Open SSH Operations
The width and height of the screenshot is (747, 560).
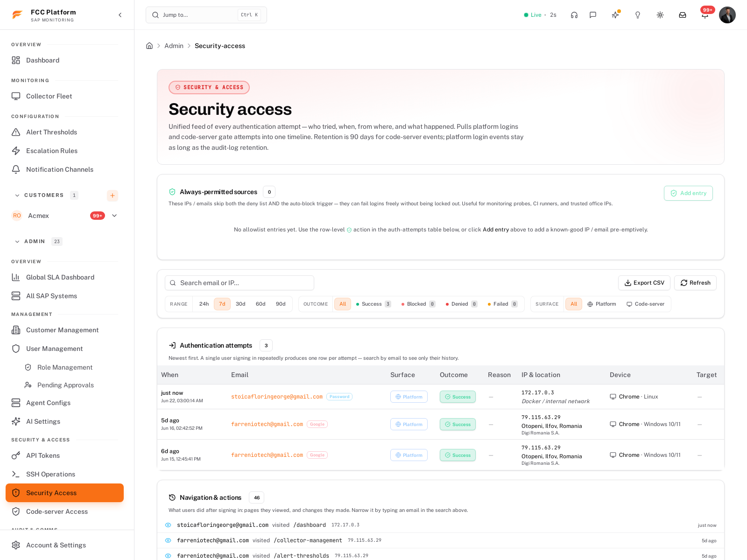tap(64, 474)
